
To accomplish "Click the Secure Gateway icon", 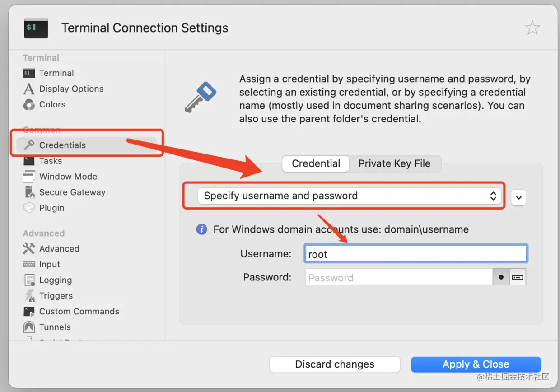I will 30,192.
